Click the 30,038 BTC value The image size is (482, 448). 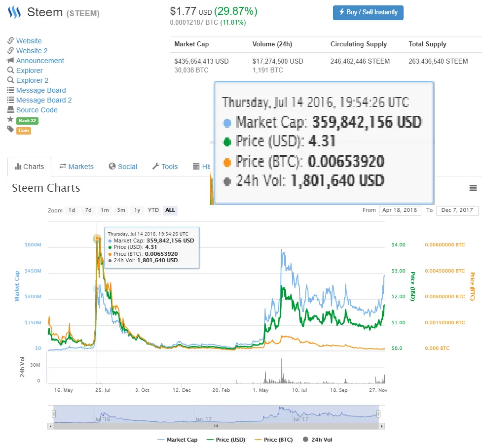[x=191, y=70]
